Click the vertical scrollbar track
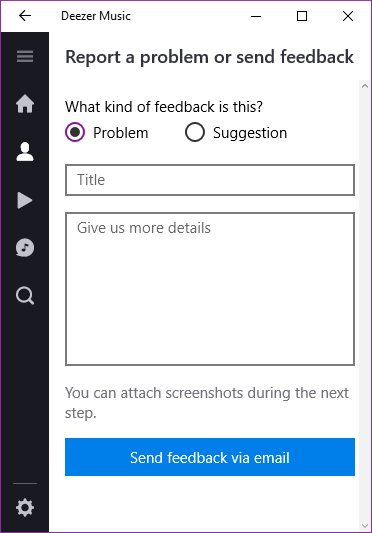Viewport: 372px width, 533px height. tap(365, 306)
